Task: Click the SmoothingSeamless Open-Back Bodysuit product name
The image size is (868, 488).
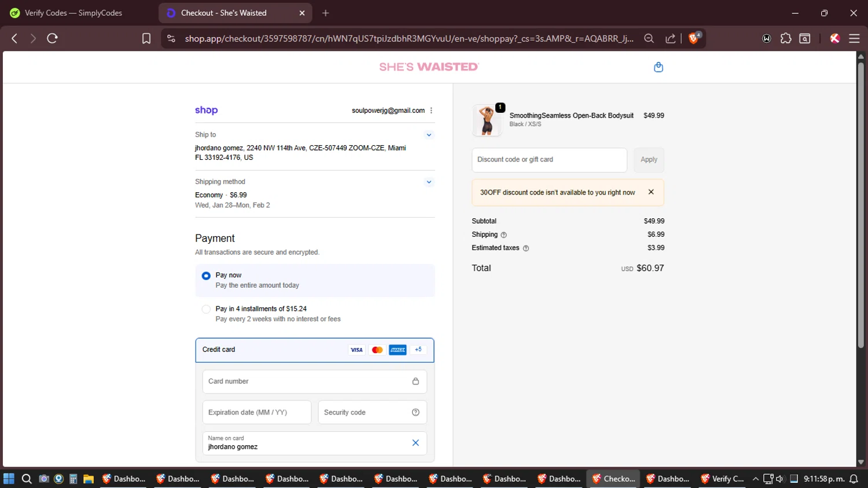Action: pyautogui.click(x=571, y=116)
